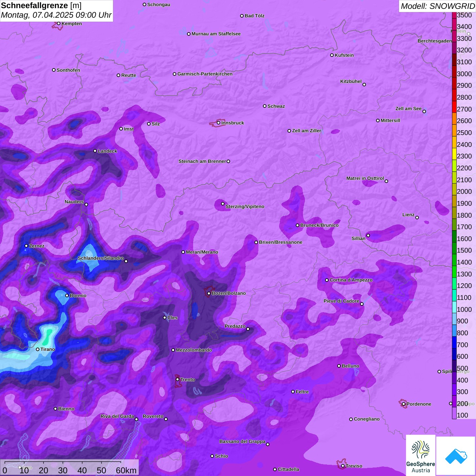Click the Bruneck/Brunico label
Screen dimensions: 476x476
(x=319, y=225)
